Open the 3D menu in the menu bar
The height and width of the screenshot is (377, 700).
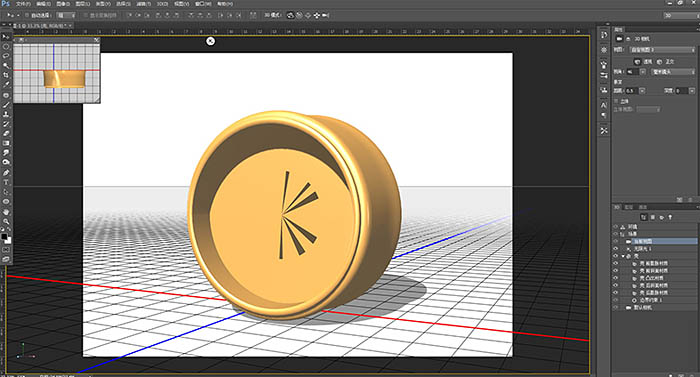point(162,4)
